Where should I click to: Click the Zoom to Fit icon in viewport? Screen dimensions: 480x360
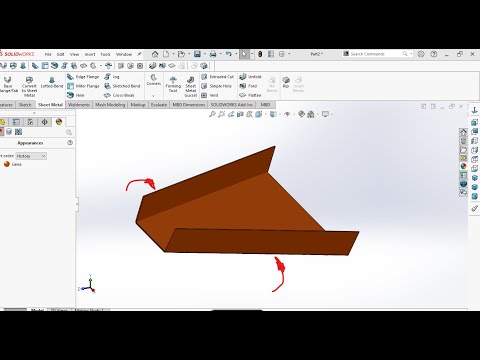tap(212, 114)
